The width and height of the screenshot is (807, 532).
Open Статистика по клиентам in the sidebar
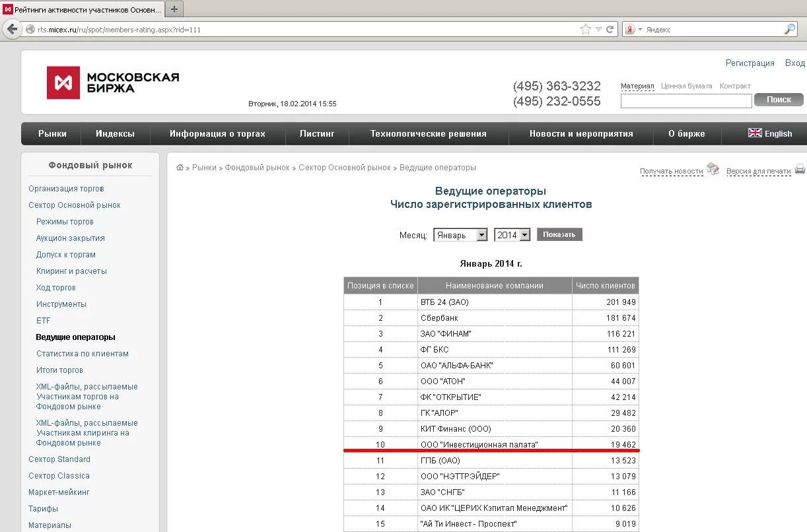[x=83, y=354]
